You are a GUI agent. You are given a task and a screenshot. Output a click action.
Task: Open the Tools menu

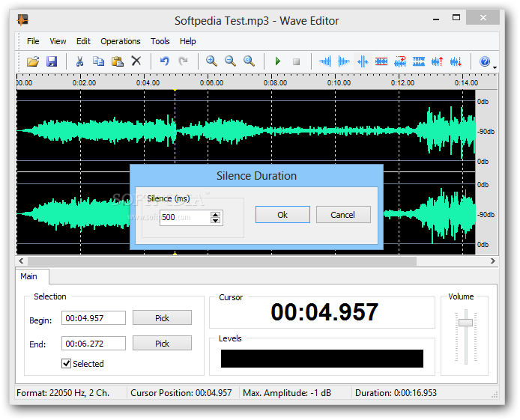point(160,41)
